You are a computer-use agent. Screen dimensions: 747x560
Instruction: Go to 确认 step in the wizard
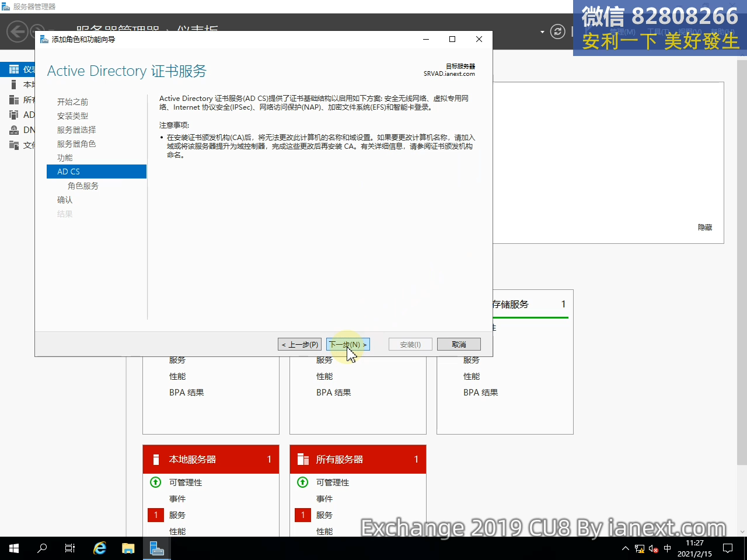(65, 200)
